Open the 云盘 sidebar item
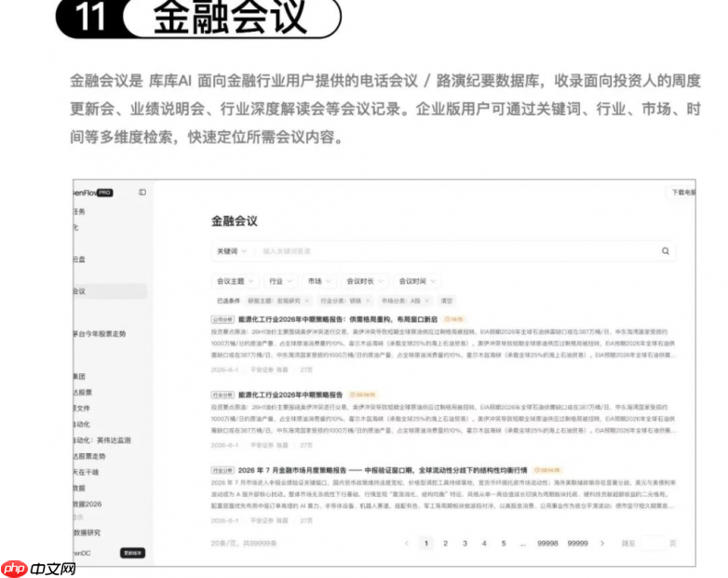Viewport: 728px width, 578px height. coord(79,260)
